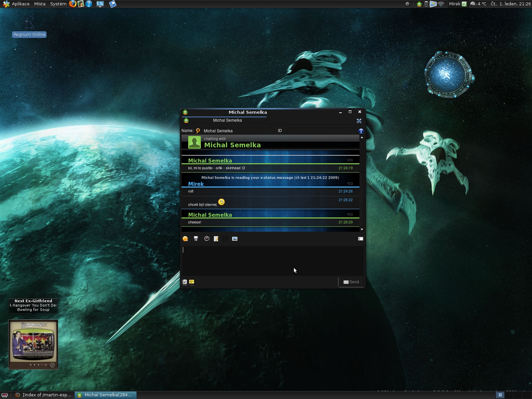This screenshot has width=532, height=399.
Task: Click scroll-down arrow of chat log
Action: (x=362, y=229)
